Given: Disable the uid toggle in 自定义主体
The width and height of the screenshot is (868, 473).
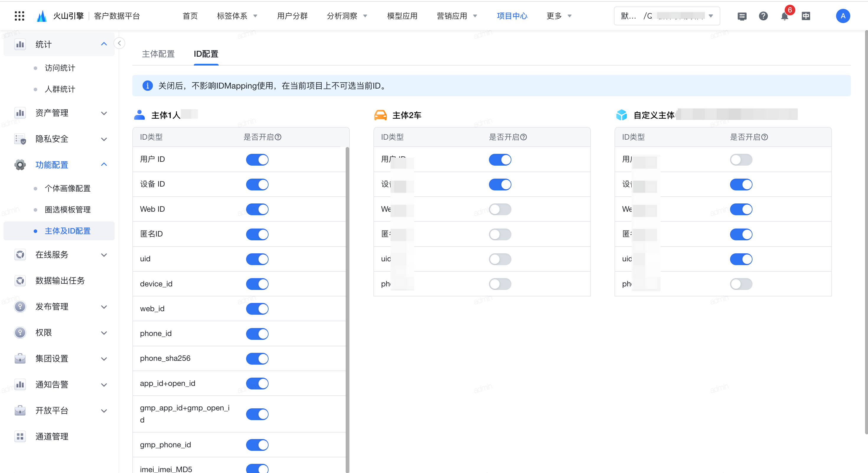Looking at the screenshot, I should point(741,259).
